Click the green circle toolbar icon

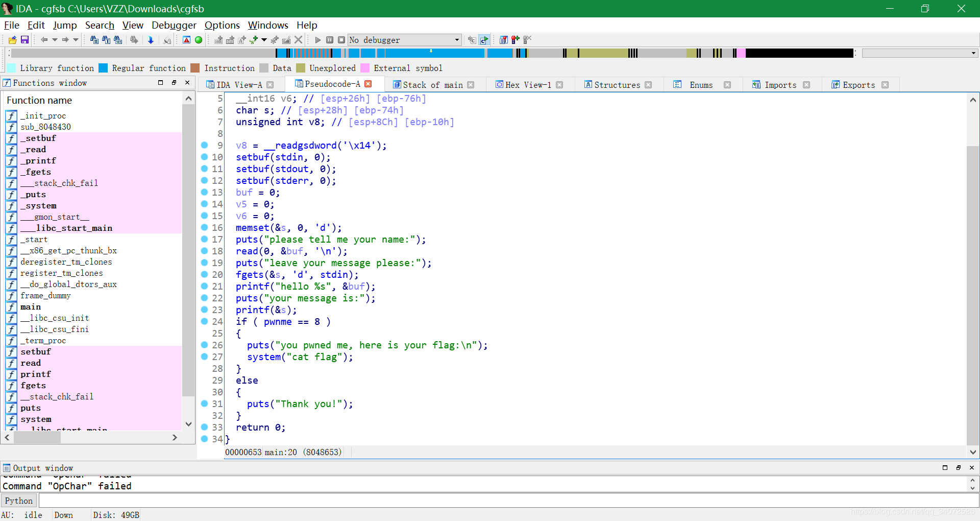click(199, 40)
